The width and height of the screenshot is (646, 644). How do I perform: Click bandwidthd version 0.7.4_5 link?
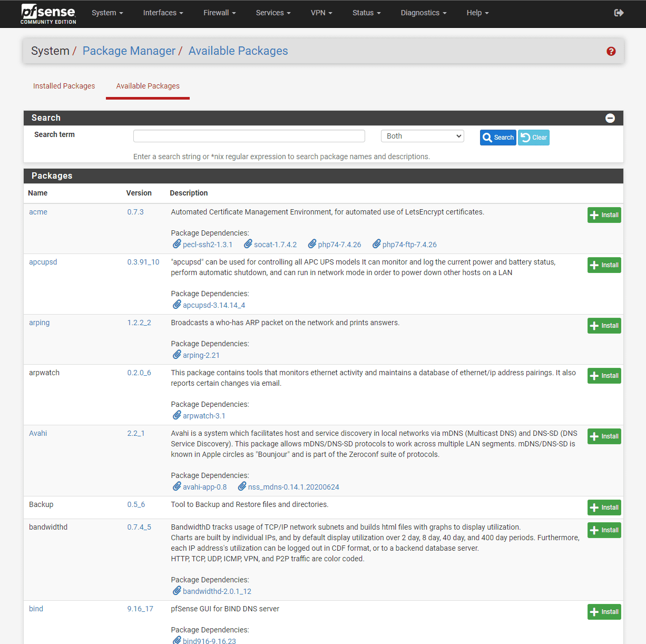point(139,527)
